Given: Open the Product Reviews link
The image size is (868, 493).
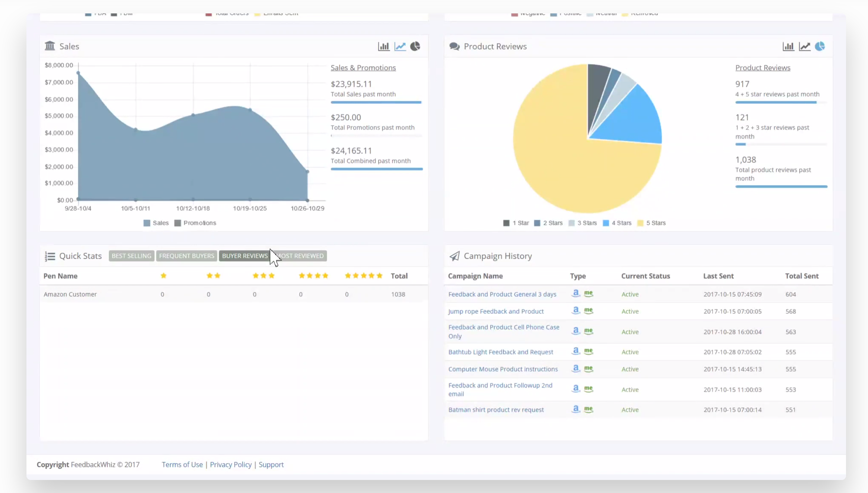Looking at the screenshot, I should pos(762,68).
